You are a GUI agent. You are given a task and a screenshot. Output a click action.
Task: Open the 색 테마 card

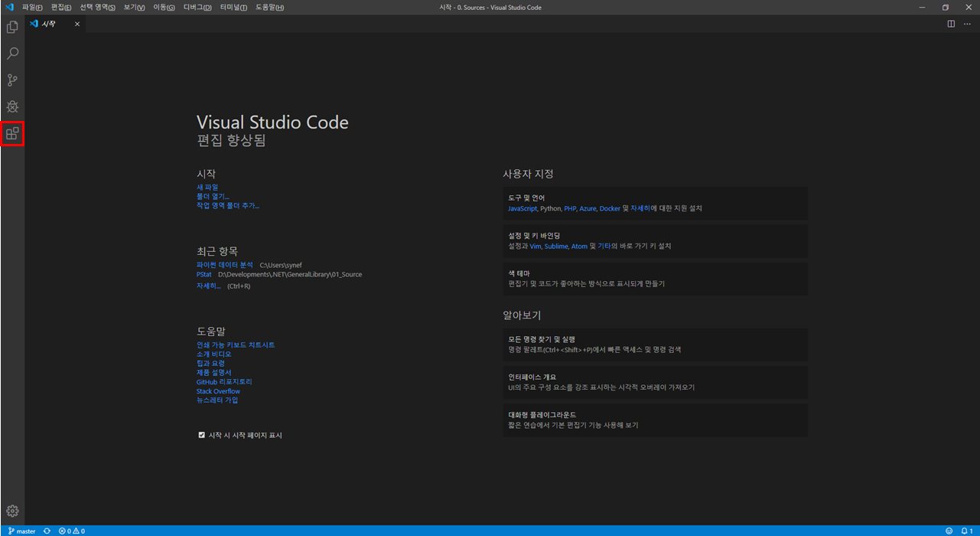655,279
